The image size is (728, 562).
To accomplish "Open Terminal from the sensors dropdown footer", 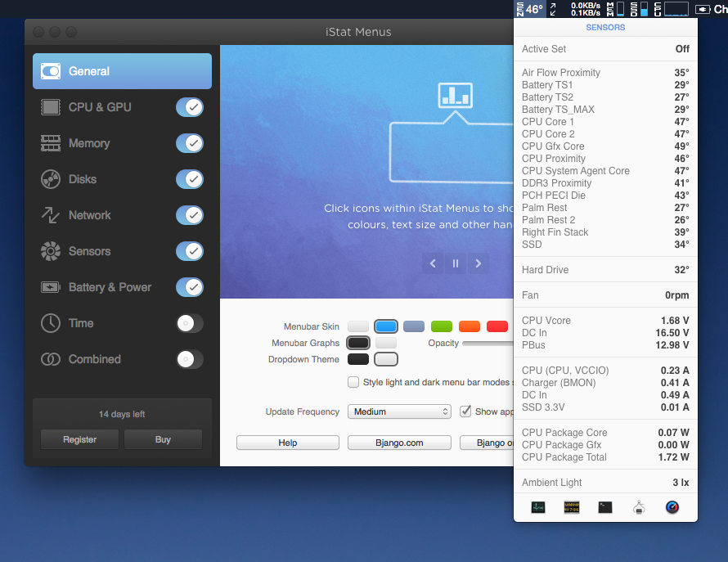I will 605,507.
